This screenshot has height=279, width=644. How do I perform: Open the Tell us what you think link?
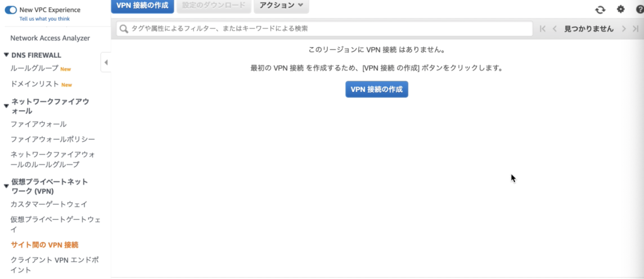click(x=45, y=19)
